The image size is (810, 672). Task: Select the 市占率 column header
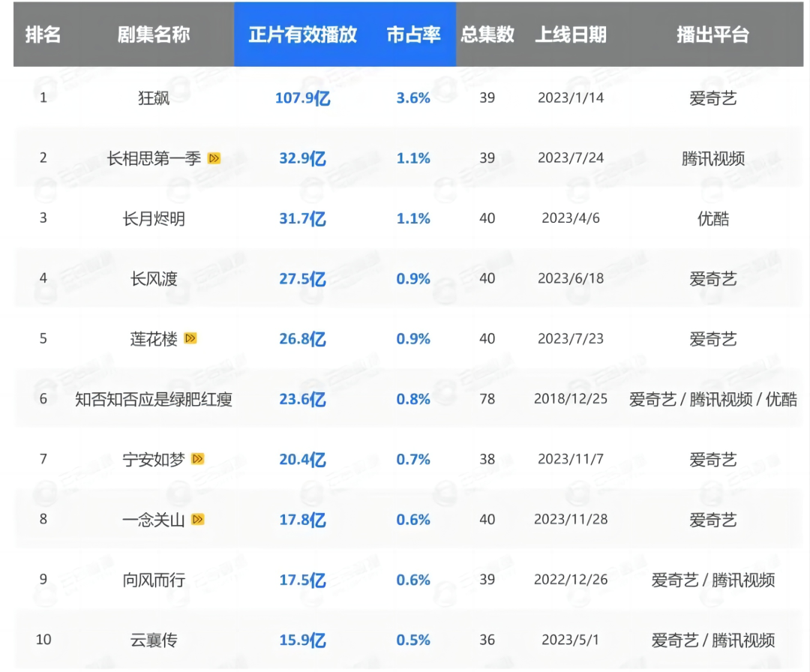413,34
